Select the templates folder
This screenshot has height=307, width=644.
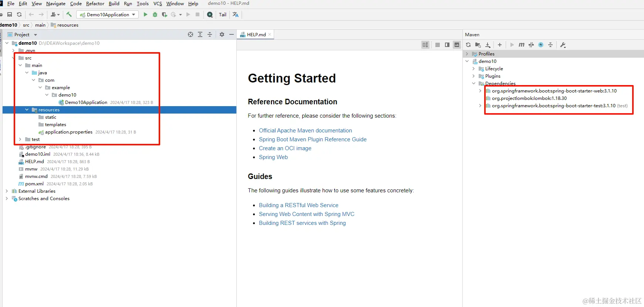click(55, 125)
